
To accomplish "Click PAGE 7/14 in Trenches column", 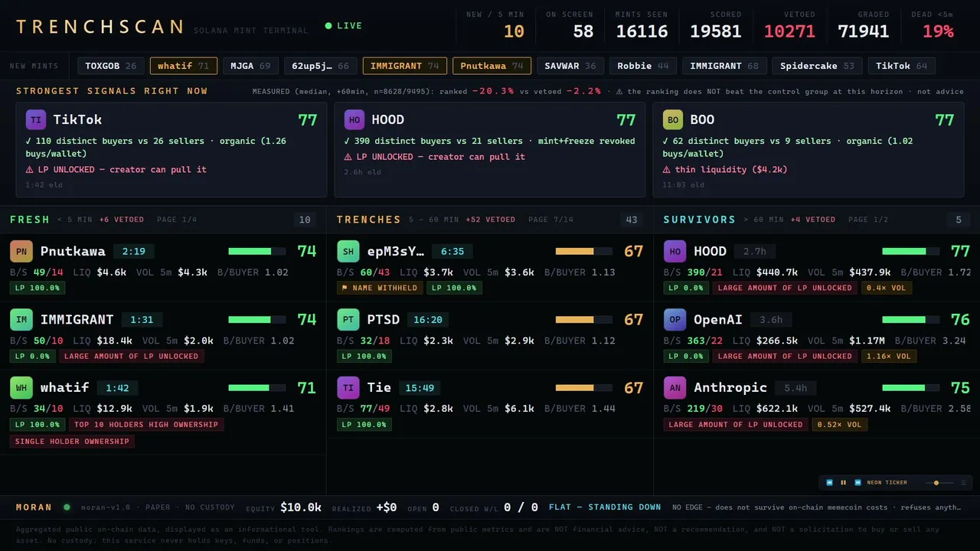I will tap(550, 220).
